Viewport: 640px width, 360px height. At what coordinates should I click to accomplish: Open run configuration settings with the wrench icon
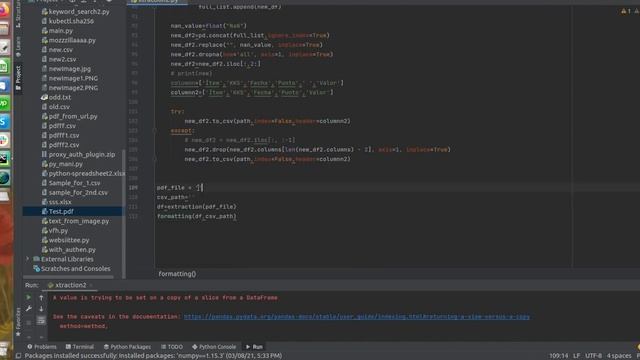coord(29,309)
